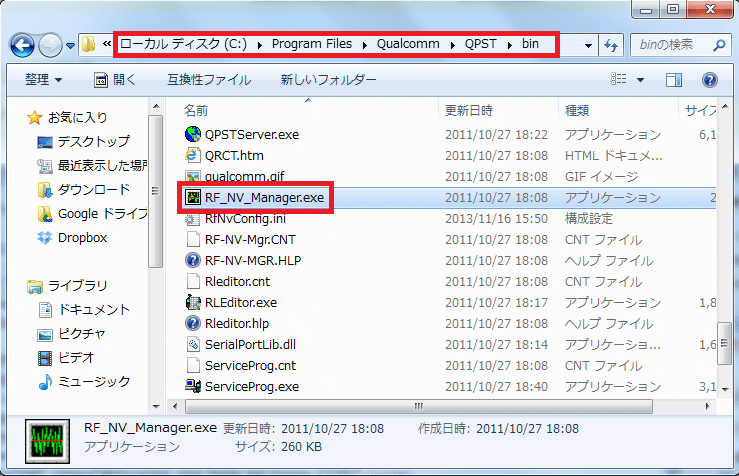The height and width of the screenshot is (476, 739).
Task: Click the folder icon in address bar
Action: [89, 44]
